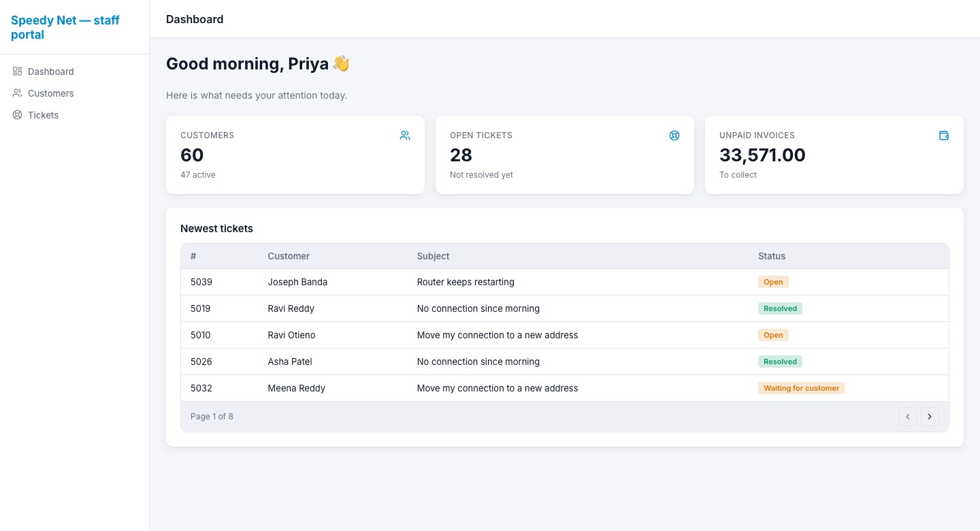Click the Good morning, Priya greeting
The width and height of the screenshot is (980, 531).
258,64
